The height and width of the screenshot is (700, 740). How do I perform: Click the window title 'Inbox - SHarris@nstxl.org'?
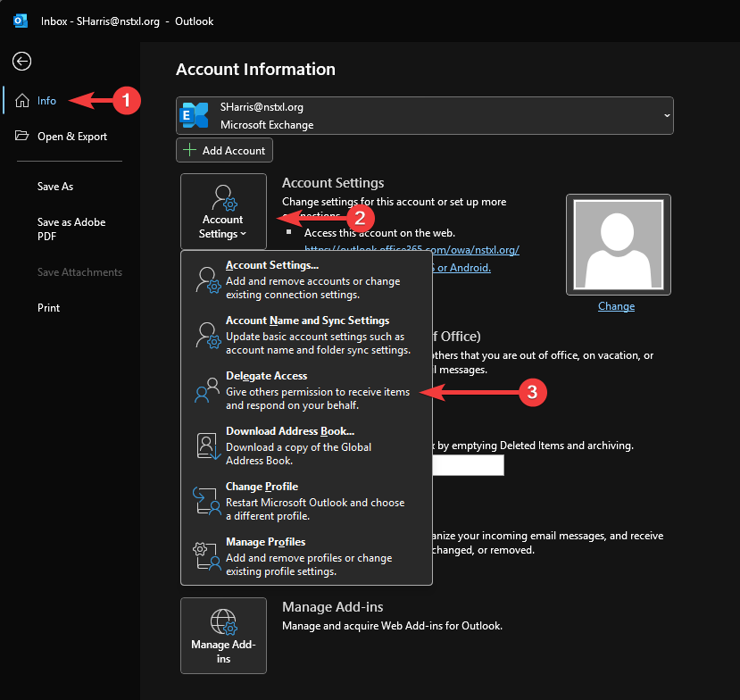100,21
